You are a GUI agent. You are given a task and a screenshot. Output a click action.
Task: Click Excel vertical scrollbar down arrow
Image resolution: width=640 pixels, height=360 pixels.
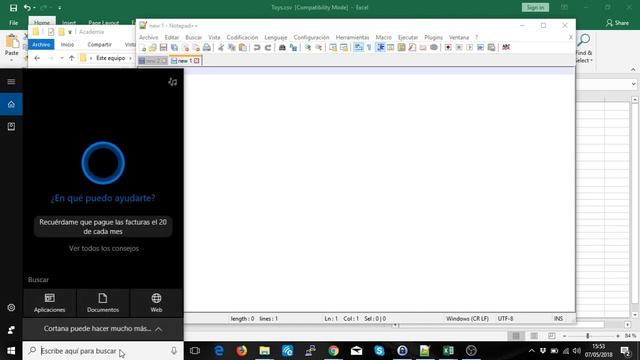tap(635, 315)
